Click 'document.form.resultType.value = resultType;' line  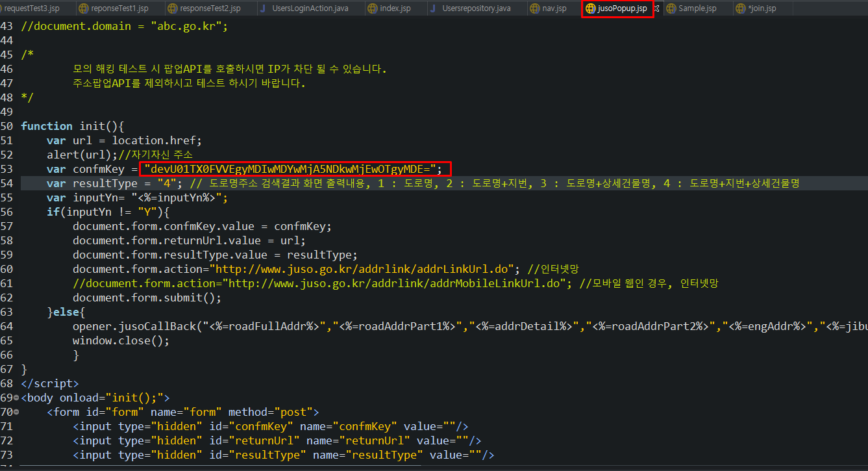point(215,255)
